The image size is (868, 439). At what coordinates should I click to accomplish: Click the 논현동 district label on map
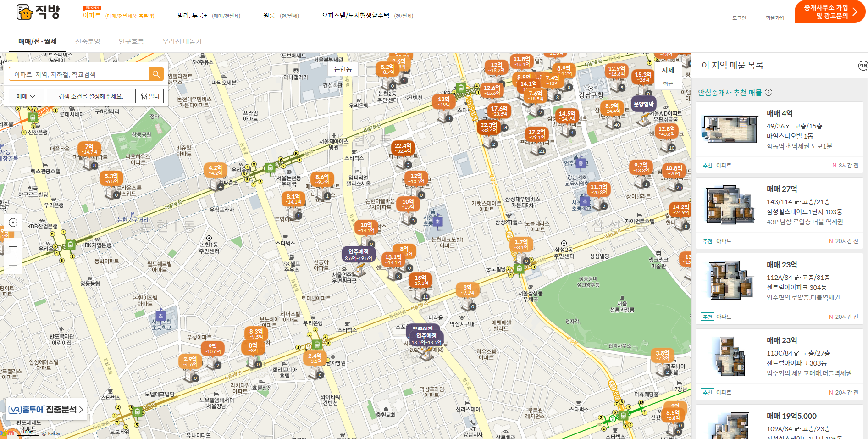tap(343, 69)
